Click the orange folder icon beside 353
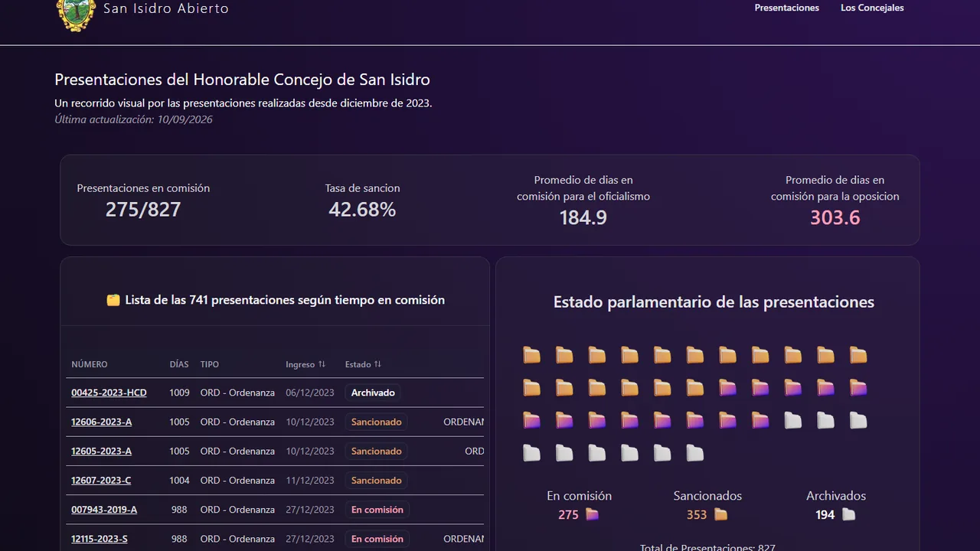The height and width of the screenshot is (551, 980). pyautogui.click(x=720, y=514)
